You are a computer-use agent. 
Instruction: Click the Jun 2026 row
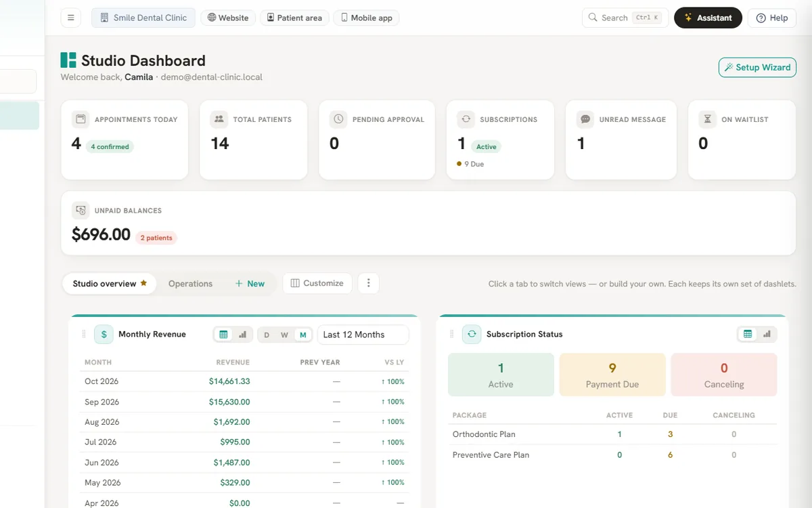pos(244,462)
